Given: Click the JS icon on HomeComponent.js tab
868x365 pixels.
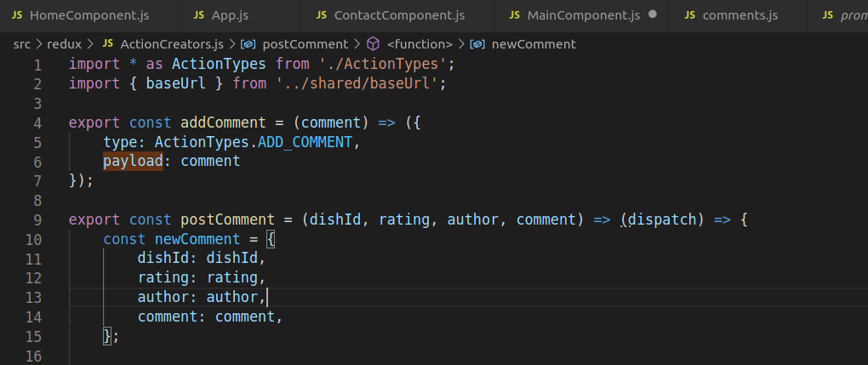Looking at the screenshot, I should [x=18, y=15].
